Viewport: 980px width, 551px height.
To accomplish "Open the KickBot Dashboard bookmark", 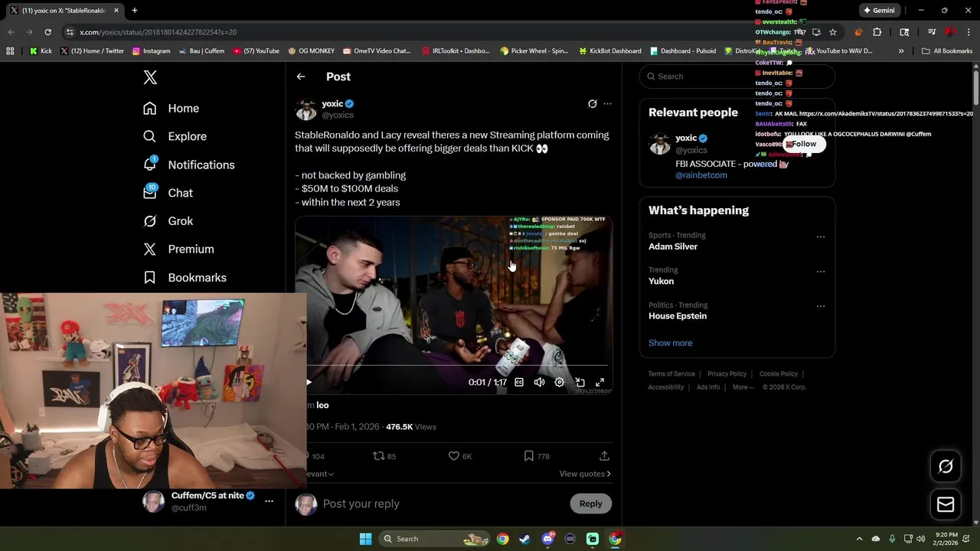I will click(x=609, y=51).
